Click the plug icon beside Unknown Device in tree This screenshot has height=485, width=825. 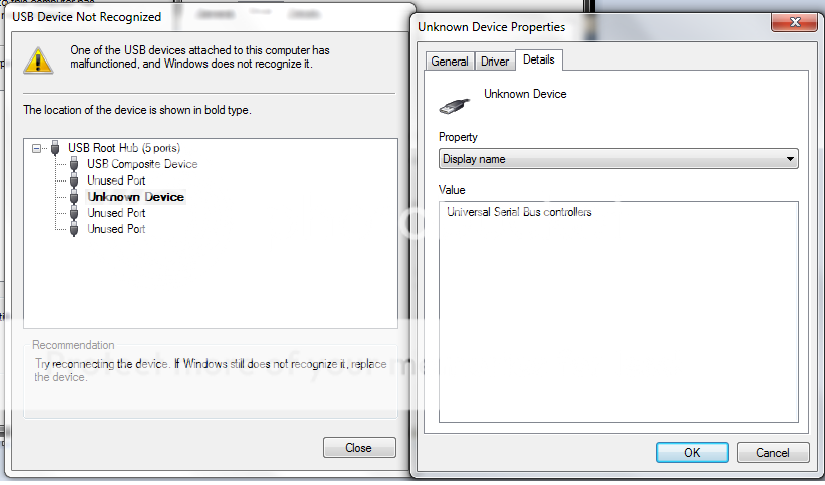(x=75, y=197)
